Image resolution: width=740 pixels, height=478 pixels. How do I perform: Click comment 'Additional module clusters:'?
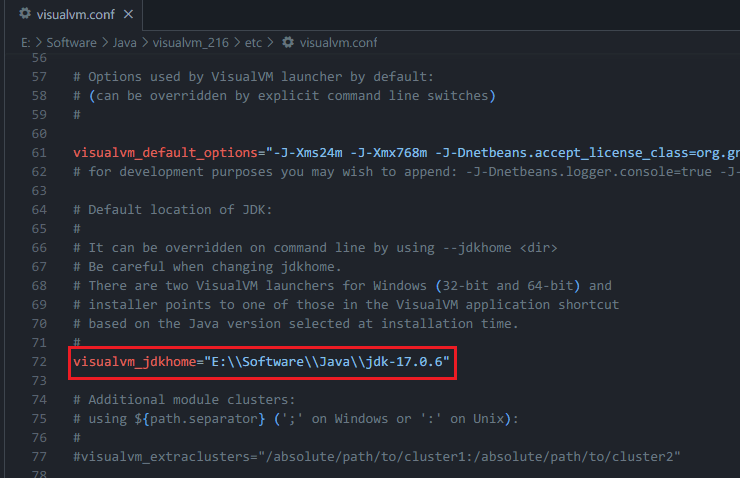192,400
